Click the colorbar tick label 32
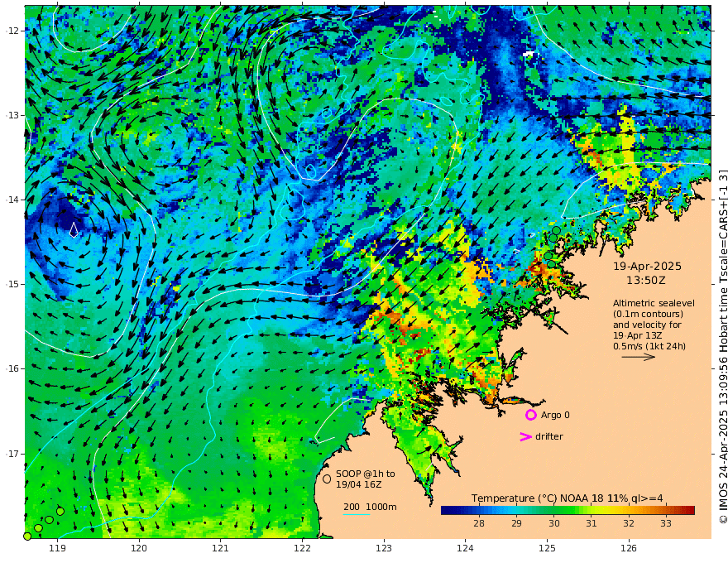Viewport: 728px width, 563px height. pos(629,523)
